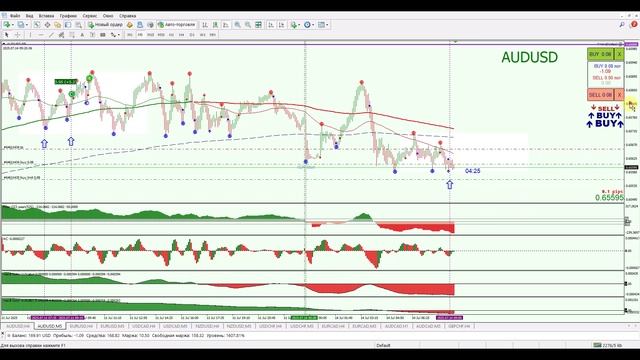Tile chart windows icon
The height and width of the screenshot is (360, 640).
(258, 25)
